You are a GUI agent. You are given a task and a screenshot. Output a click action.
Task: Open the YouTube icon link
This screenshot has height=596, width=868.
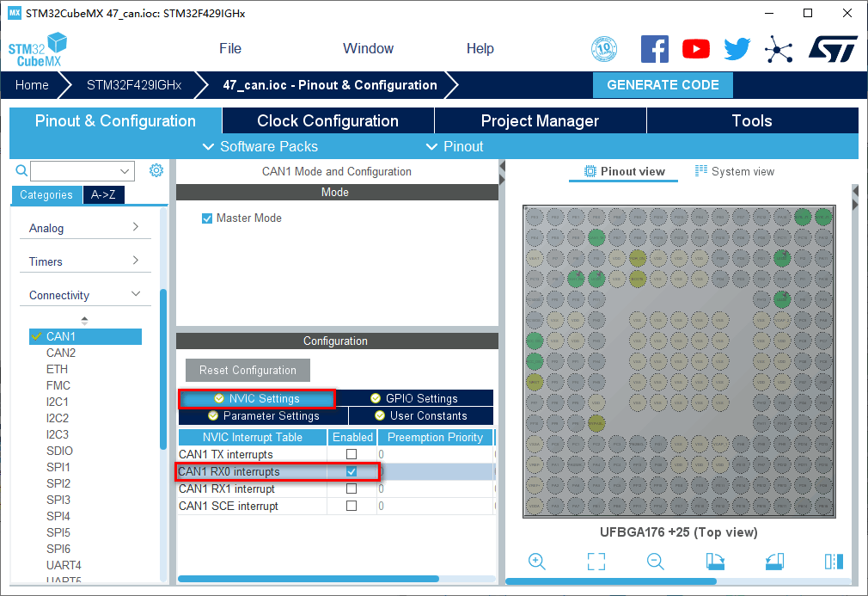(x=696, y=49)
